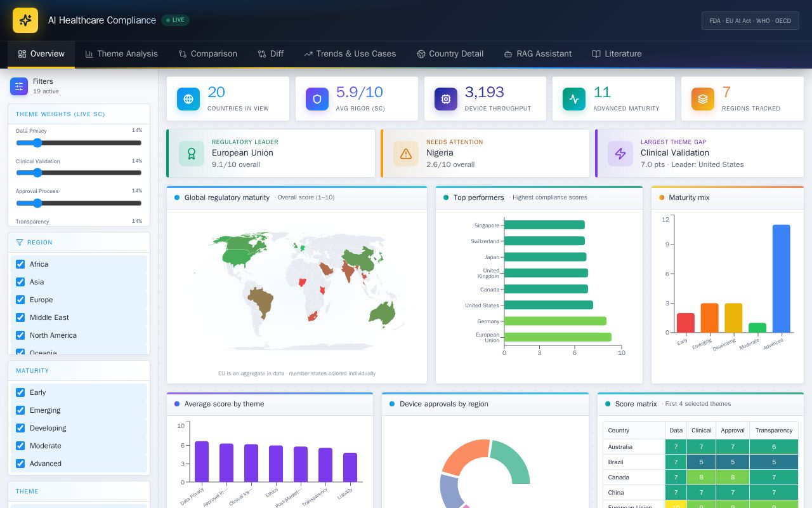Toggle the Middle East checkbox
The width and height of the screenshot is (812, 508).
pos(20,317)
